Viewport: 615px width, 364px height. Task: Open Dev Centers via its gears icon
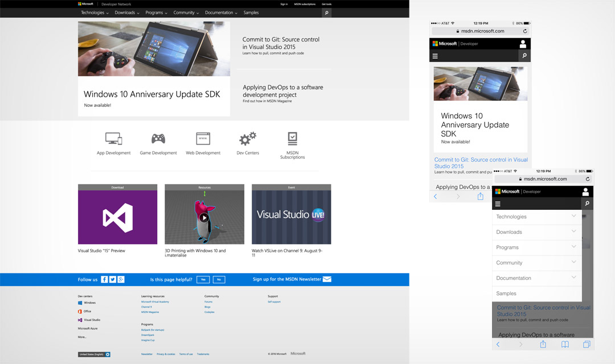247,138
